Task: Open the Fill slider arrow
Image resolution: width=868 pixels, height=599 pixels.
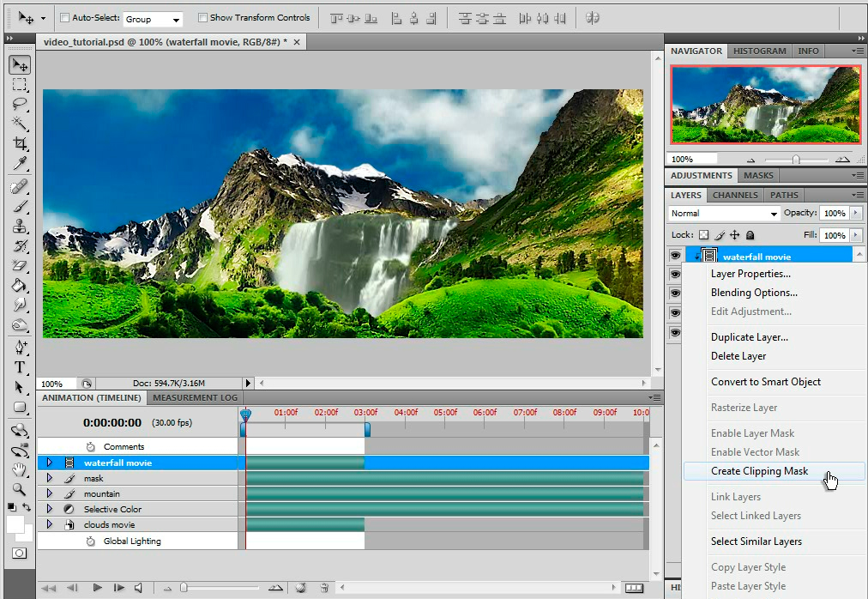Action: 856,235
